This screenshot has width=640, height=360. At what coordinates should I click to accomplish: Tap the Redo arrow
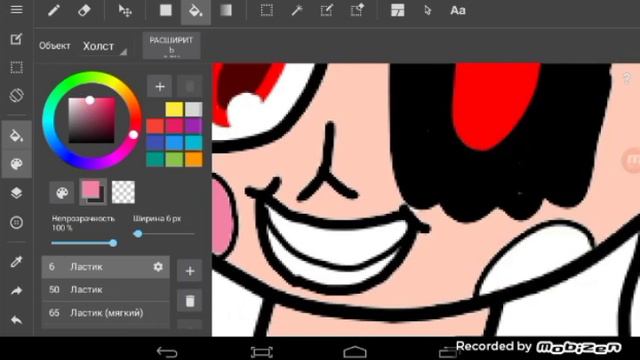coord(16,291)
